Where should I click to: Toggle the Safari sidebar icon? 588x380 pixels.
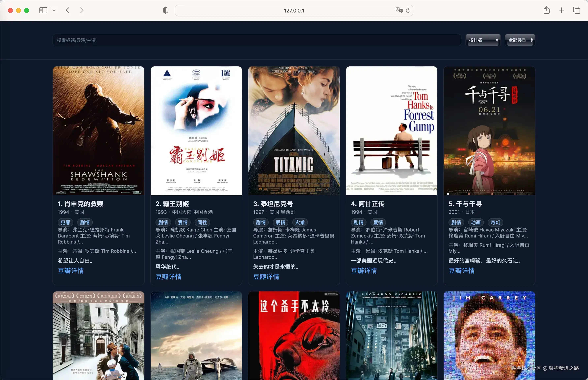(43, 10)
